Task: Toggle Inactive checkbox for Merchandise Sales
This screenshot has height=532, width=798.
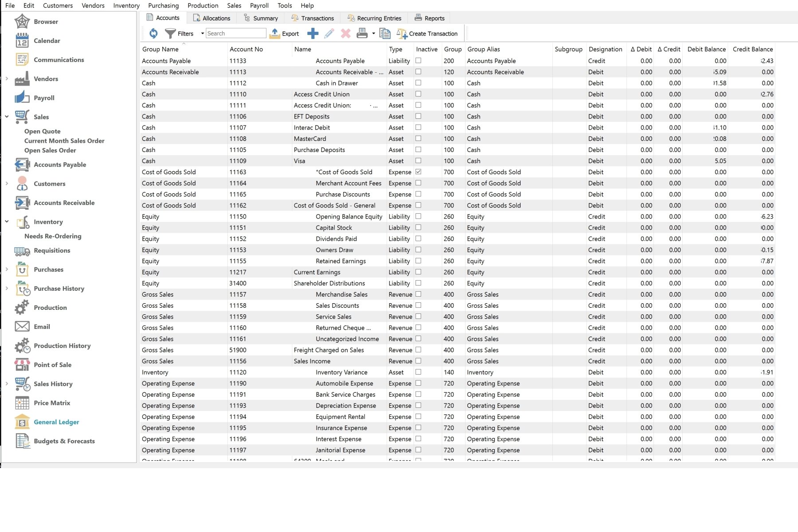Action: pyautogui.click(x=418, y=294)
